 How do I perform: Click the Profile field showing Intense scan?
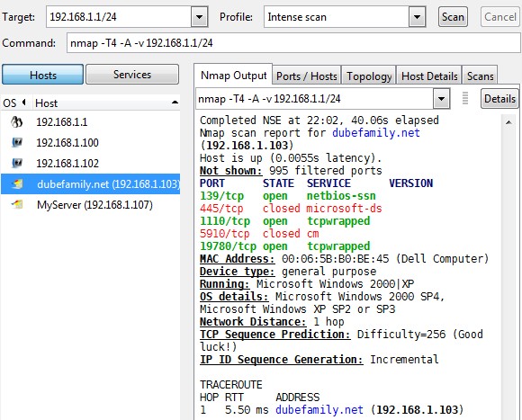tap(337, 16)
